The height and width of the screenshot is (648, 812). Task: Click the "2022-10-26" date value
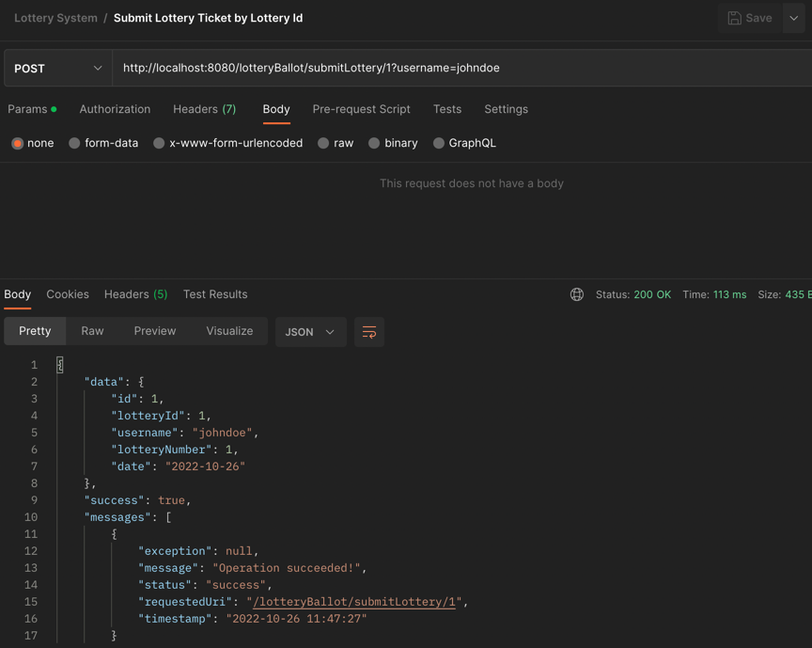pyautogui.click(x=205, y=466)
